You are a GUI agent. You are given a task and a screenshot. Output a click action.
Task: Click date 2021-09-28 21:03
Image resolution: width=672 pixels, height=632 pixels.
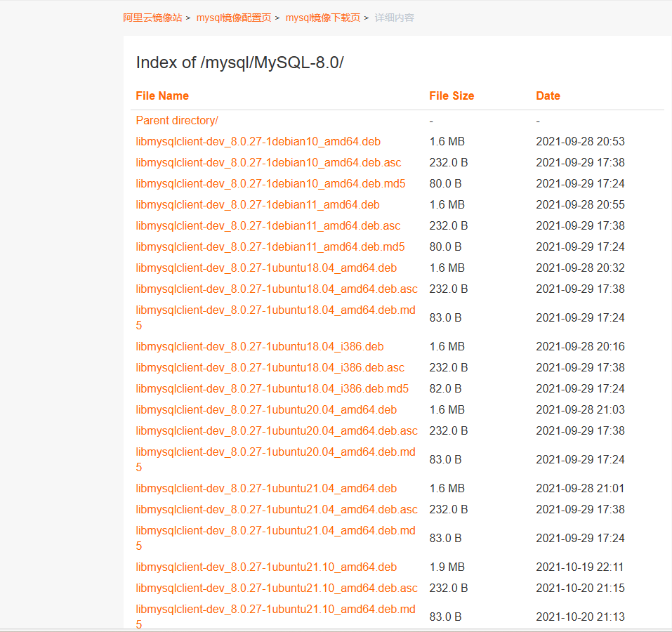pos(580,409)
